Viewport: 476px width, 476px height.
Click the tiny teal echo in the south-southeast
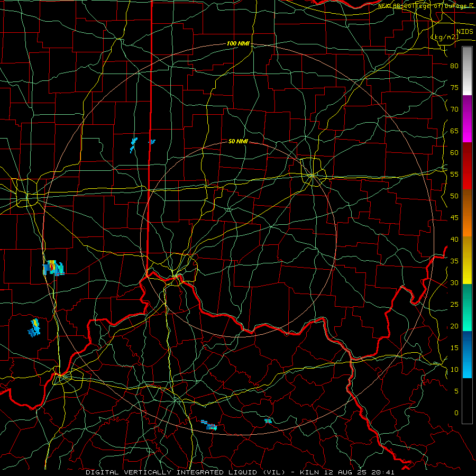tap(268, 421)
